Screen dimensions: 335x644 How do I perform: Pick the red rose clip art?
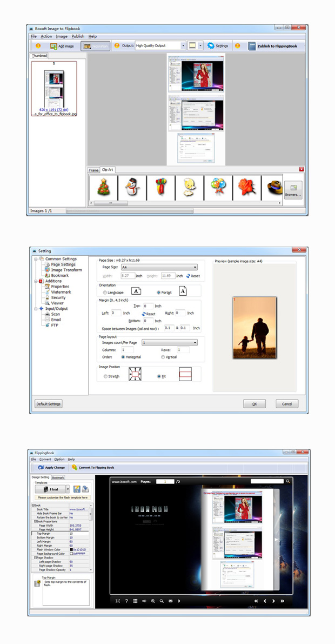pos(247,187)
